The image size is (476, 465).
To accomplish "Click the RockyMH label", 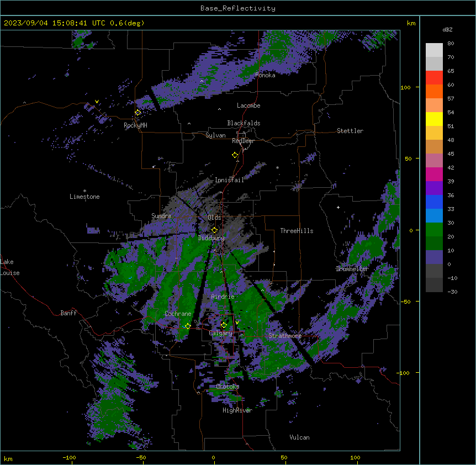I will coord(135,125).
